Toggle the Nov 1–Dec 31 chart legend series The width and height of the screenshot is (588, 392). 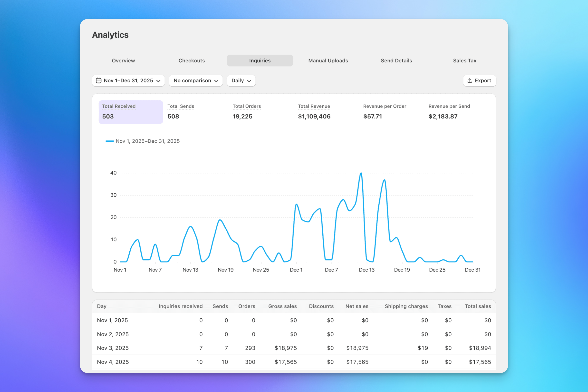coord(143,141)
